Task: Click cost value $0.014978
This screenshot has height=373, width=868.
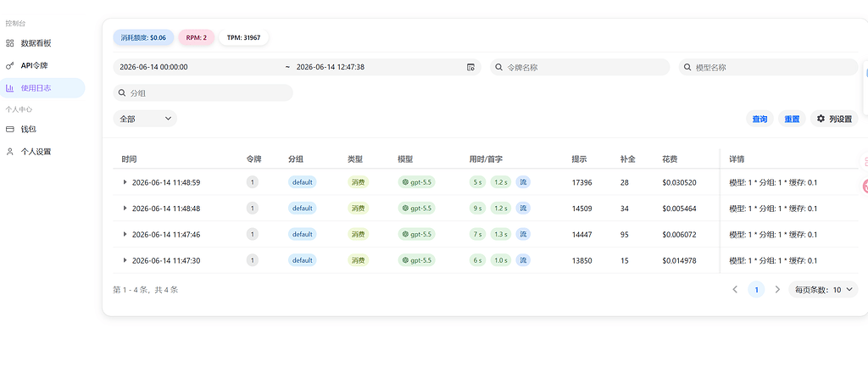Action: 679,260
